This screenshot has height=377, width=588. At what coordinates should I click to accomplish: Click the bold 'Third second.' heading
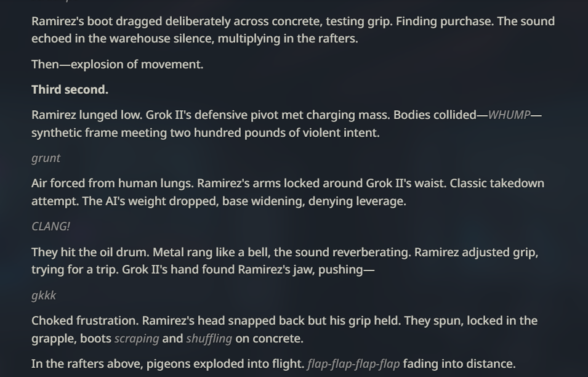70,90
